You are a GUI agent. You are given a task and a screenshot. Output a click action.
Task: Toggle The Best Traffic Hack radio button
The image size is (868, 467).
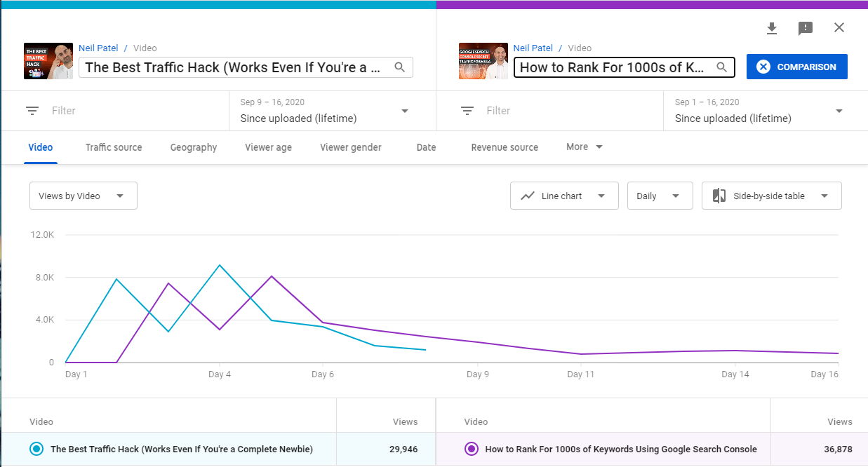[36, 449]
